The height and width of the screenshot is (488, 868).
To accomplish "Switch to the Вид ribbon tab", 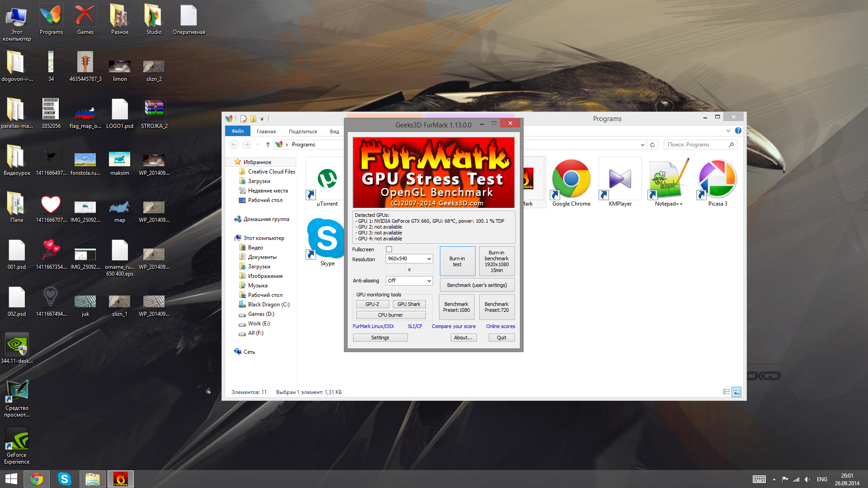I will 334,131.
